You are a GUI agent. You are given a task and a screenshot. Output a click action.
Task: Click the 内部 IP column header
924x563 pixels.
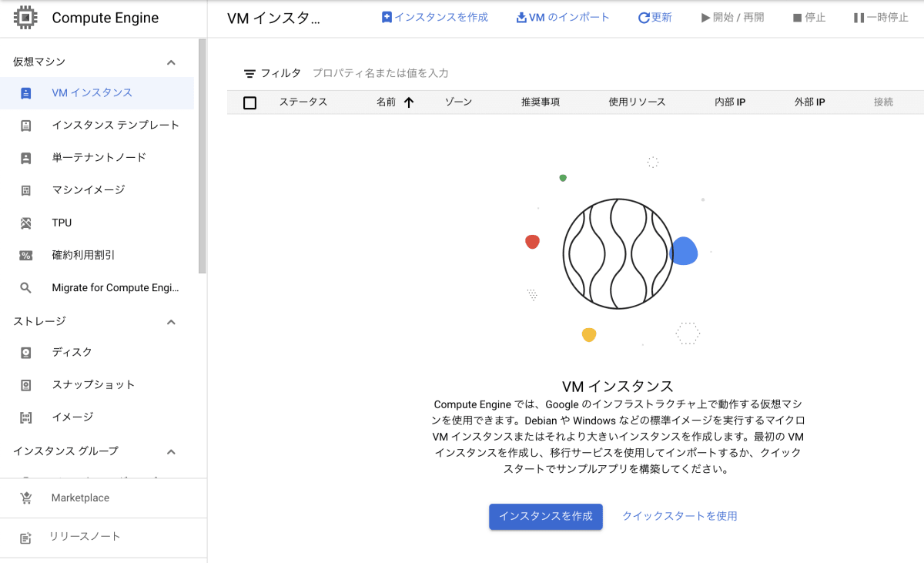(730, 102)
